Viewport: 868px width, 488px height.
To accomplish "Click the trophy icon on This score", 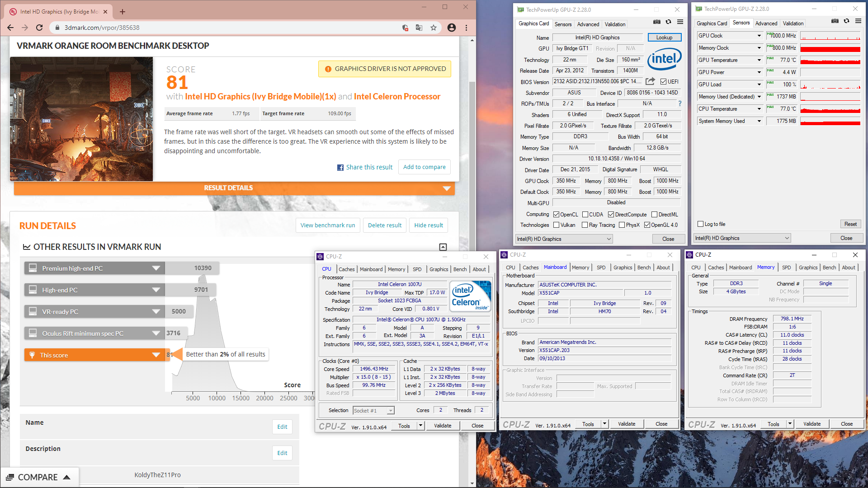I will click(x=32, y=355).
